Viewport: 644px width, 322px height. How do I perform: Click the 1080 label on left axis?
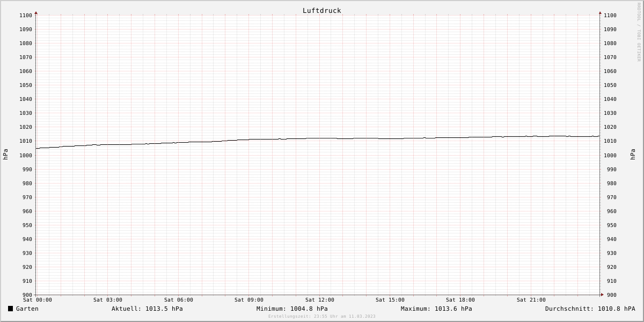click(25, 43)
